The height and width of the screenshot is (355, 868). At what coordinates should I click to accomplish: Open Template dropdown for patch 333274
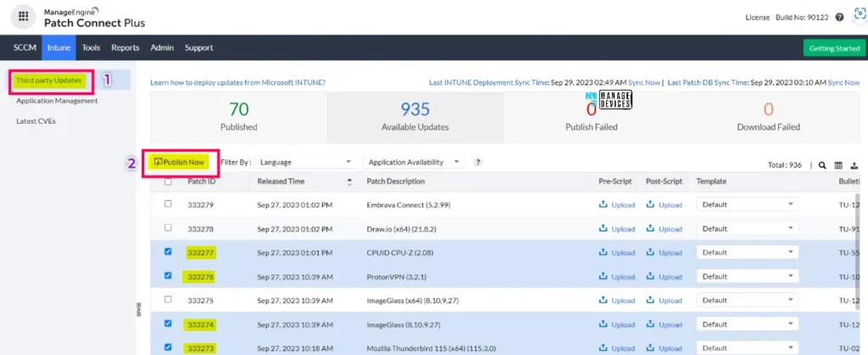tap(747, 324)
